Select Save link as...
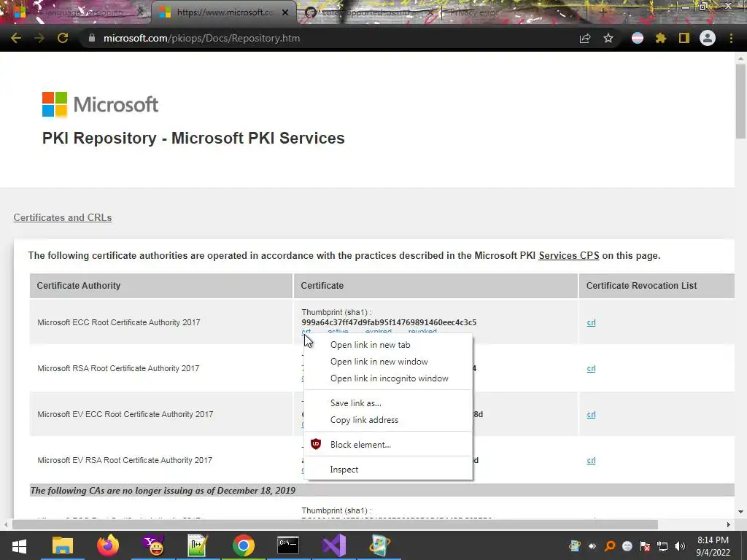 click(x=388, y=402)
